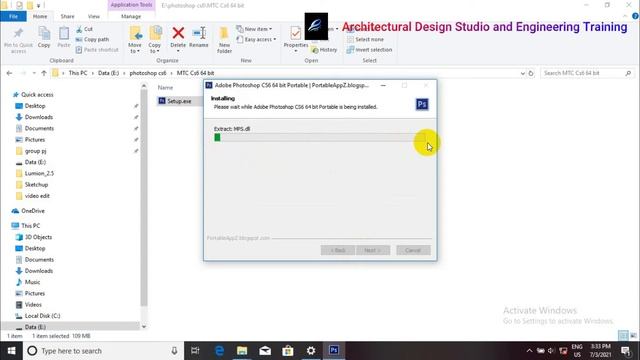Select OneDrive in navigation pane
Viewport: 640px width, 360px height.
(33, 211)
